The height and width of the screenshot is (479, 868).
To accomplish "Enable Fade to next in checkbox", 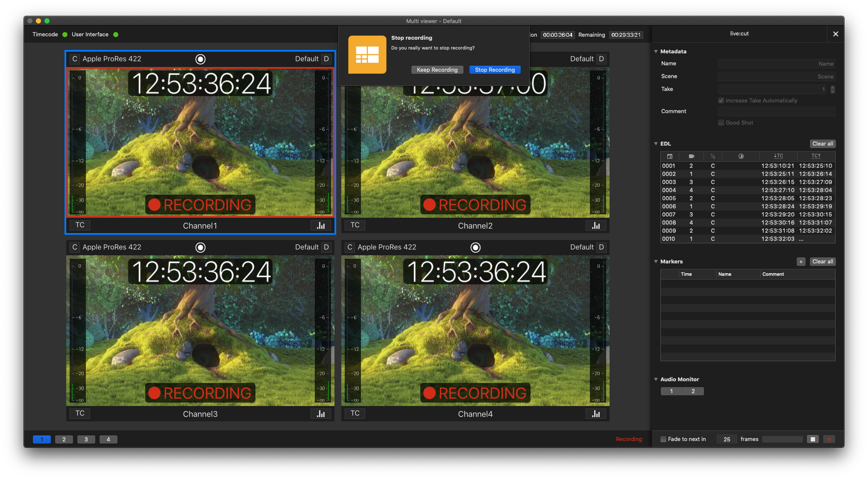I will (663, 439).
